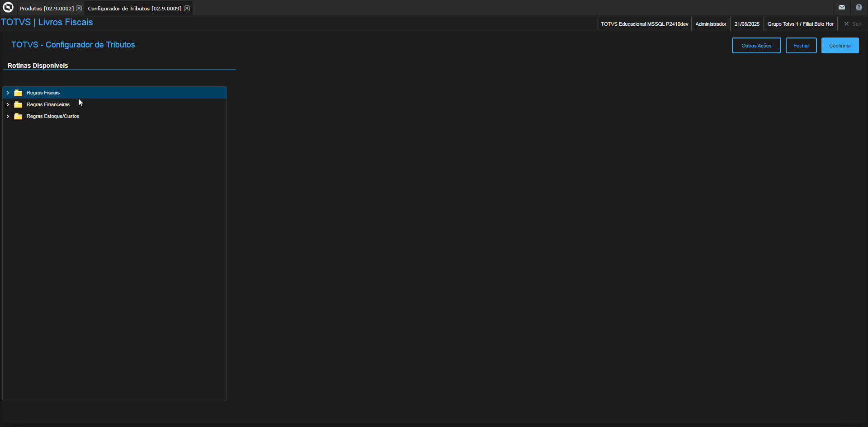
Task: Click the TOTVS logo icon
Action: click(x=8, y=7)
